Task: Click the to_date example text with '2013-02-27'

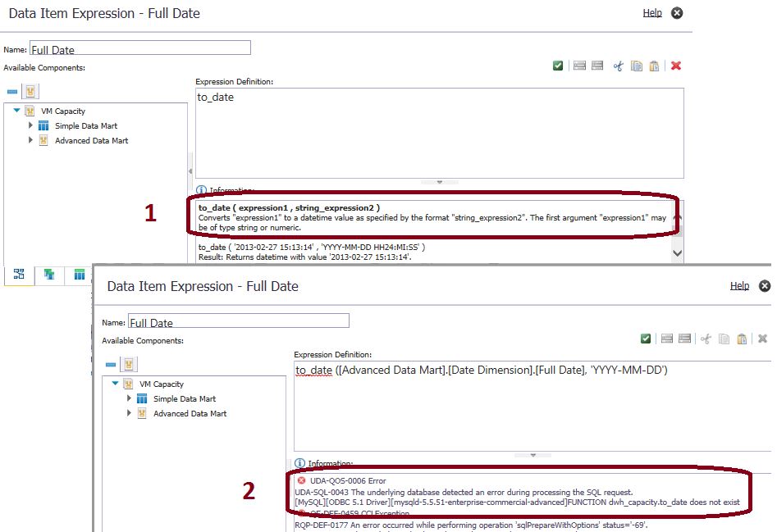Action: coord(312,247)
